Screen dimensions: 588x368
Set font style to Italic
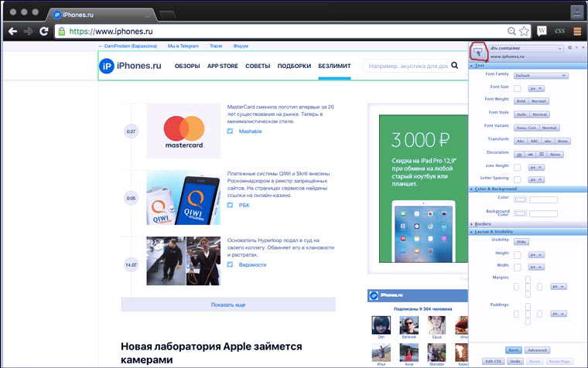[522, 114]
